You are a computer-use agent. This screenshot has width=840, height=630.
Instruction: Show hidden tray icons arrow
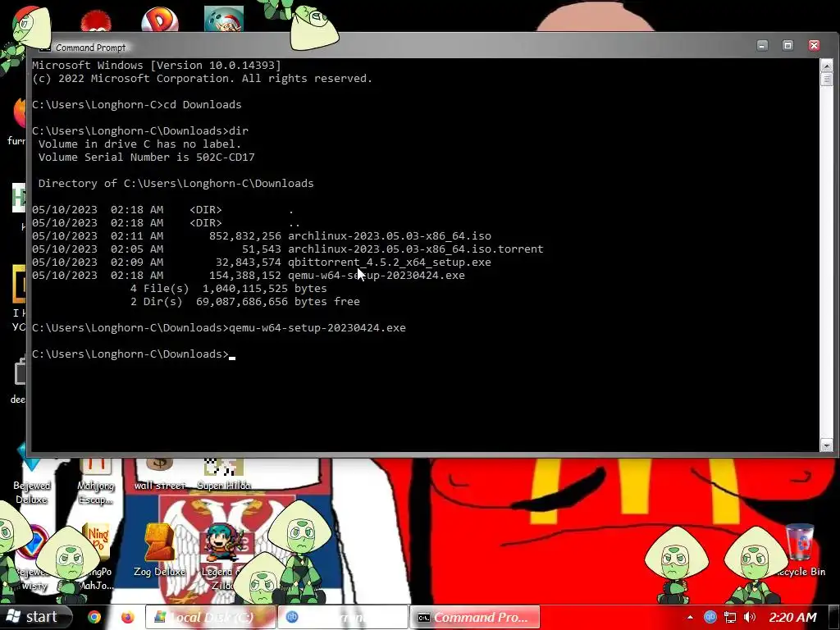pyautogui.click(x=689, y=618)
